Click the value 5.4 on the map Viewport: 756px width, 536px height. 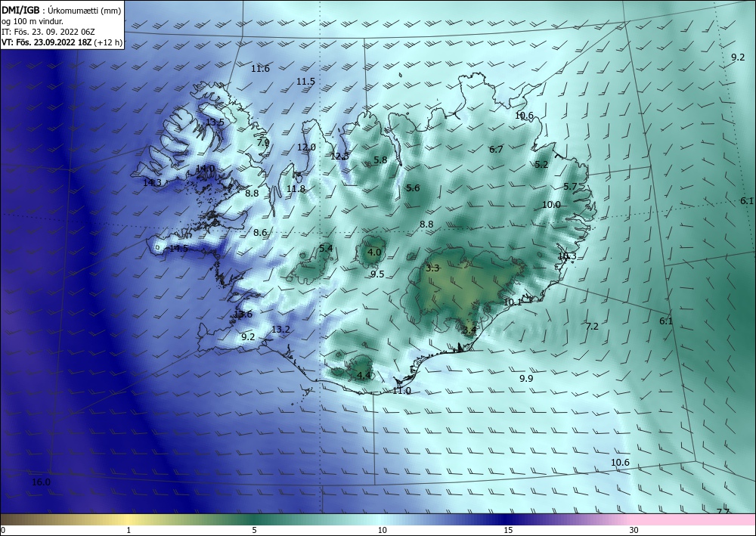(326, 248)
